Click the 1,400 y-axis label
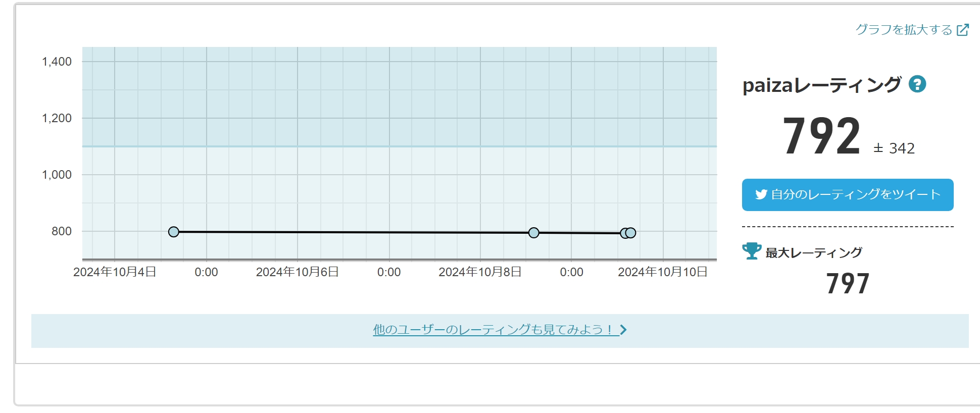 click(57, 62)
